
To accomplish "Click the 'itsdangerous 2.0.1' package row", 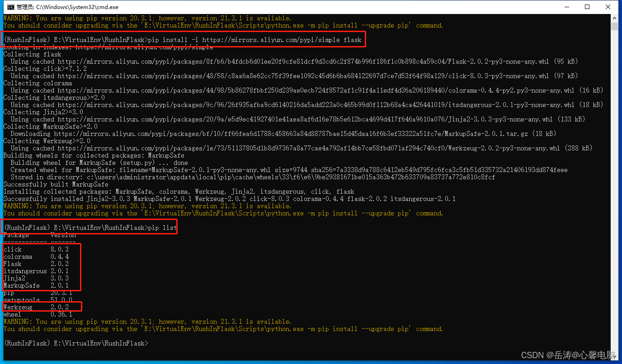I will tap(36, 271).
